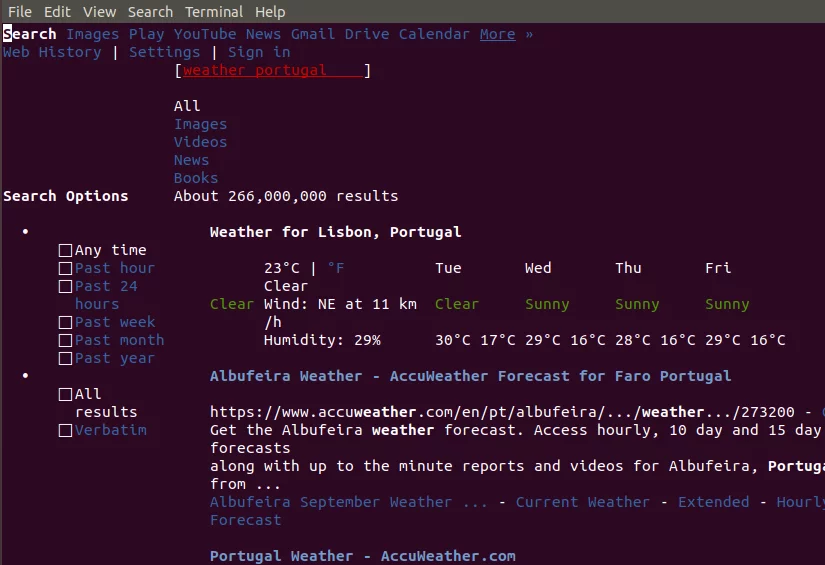Open the Gmail link in top bar

click(x=313, y=34)
